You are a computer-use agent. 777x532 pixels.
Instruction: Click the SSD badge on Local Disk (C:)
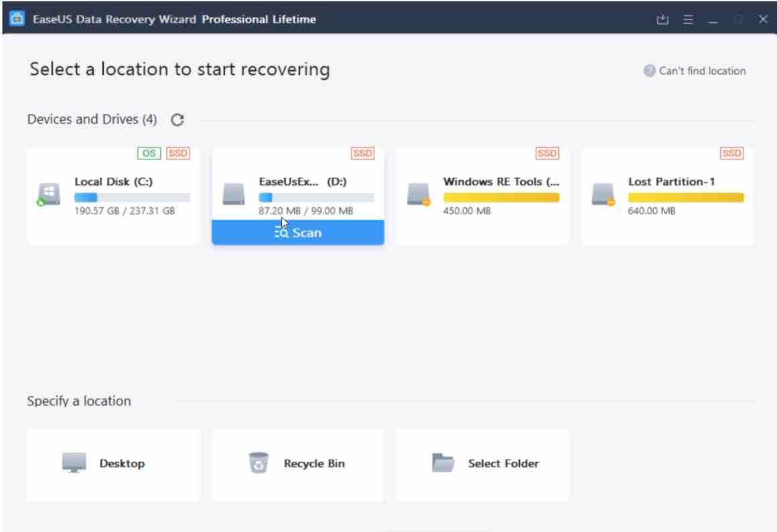point(178,153)
